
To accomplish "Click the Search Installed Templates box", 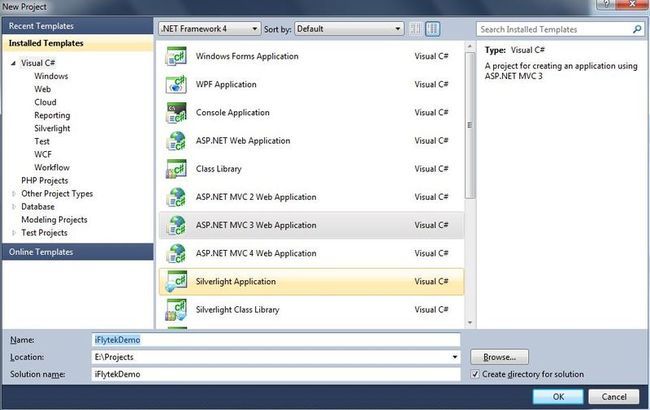I will click(560, 29).
